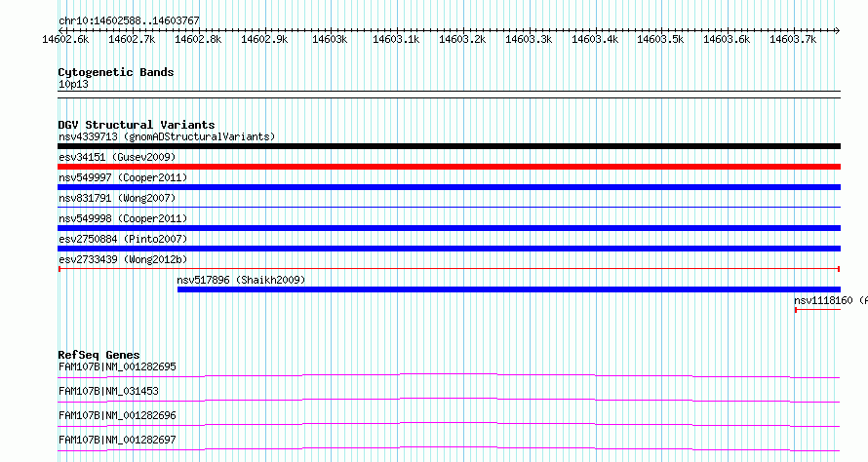Click the 14603k ruler tick label
Image resolution: width=868 pixels, height=462 pixels.
(x=330, y=40)
